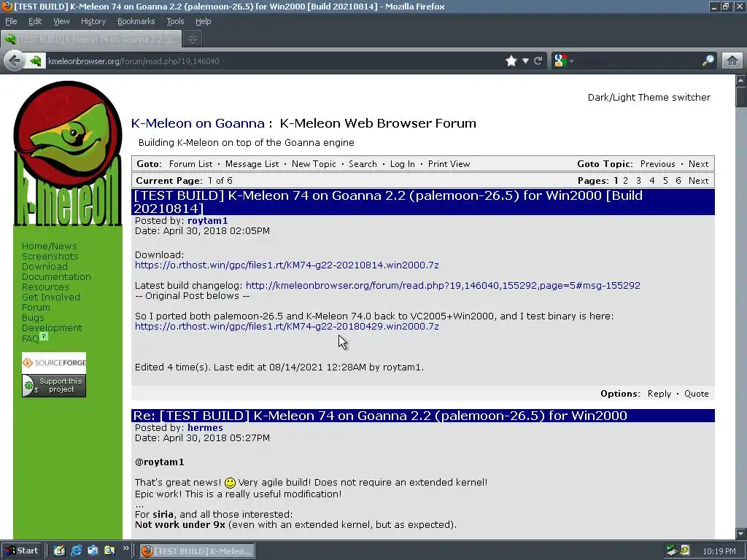Click the K-Meleon site favicon in address bar
747x560 pixels.
click(x=35, y=61)
